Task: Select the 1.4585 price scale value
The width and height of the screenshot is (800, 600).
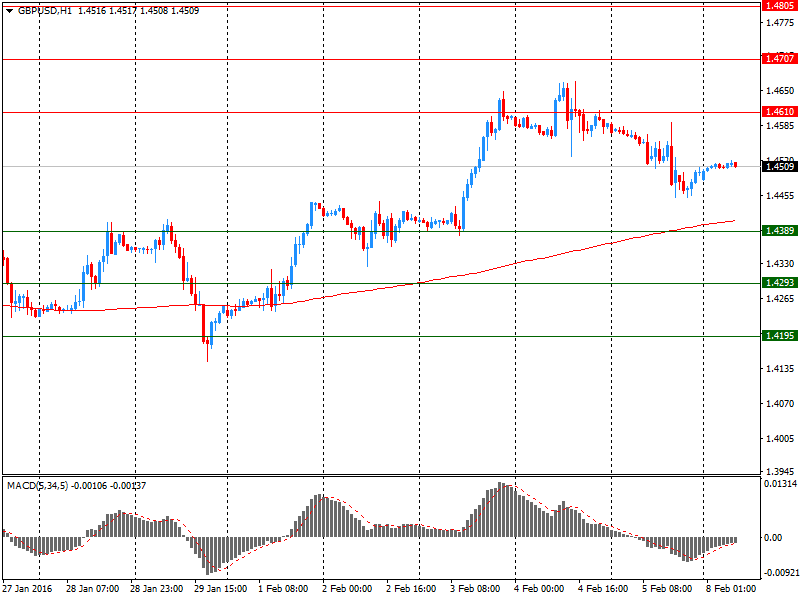Action: 780,126
